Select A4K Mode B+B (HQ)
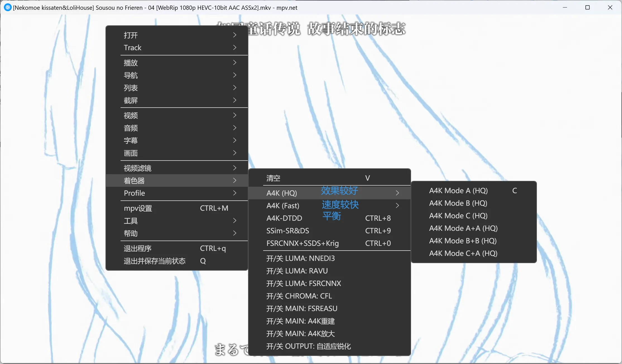Screen dimensions: 622x364 tap(463, 241)
